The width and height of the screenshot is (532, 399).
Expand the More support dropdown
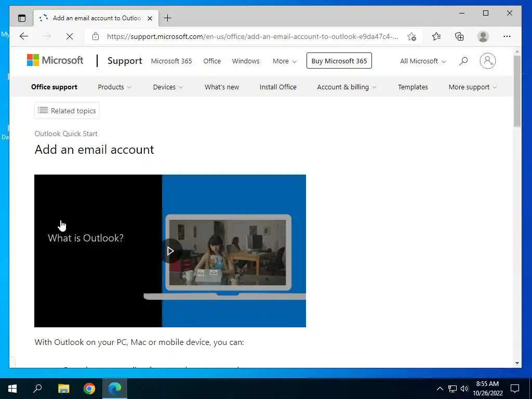[473, 87]
